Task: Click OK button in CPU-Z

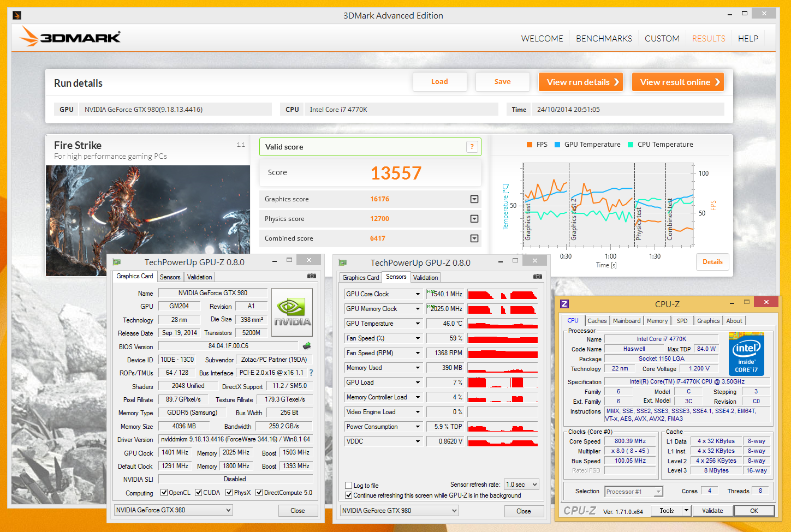Action: pos(754,511)
